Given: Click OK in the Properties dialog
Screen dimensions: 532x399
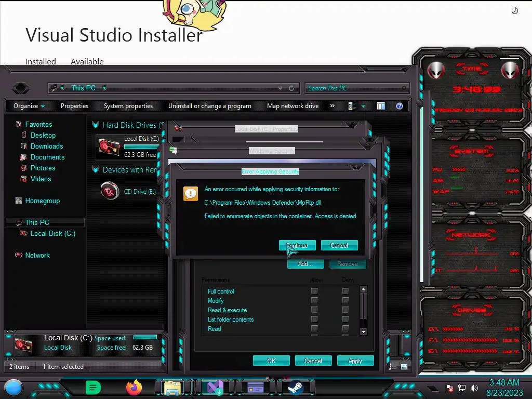Looking at the screenshot, I should click(271, 361).
